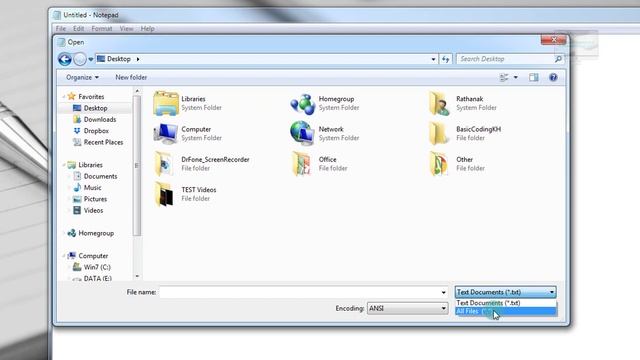Open DATA (E:) drive in sidebar

click(92, 278)
